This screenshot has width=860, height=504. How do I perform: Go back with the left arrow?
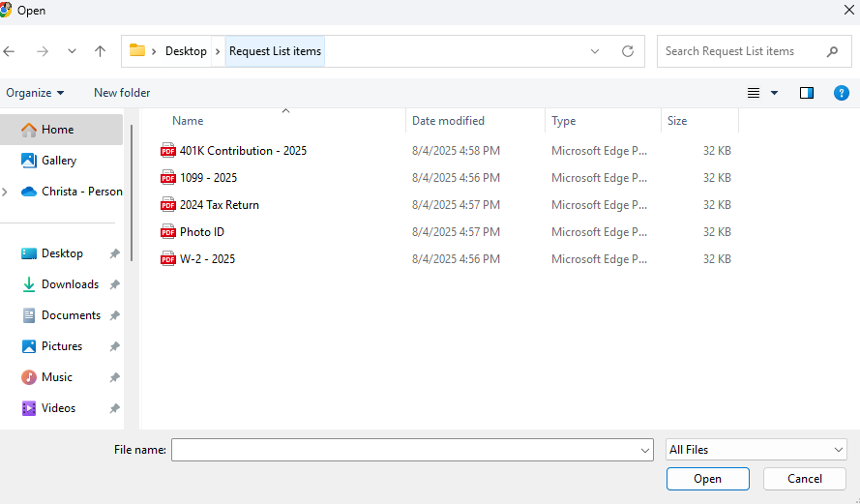click(x=10, y=51)
